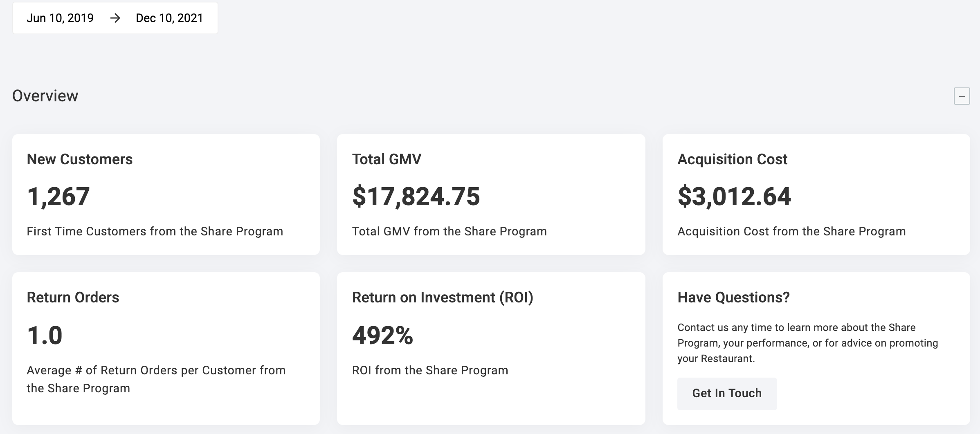Click the $17,824.75 GMV amount

[x=416, y=197]
